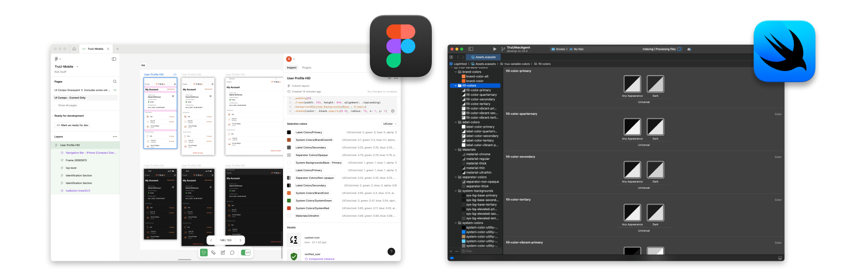This screenshot has height=276, width=868.
Task: Go to next frame arrow
Action: click(x=240, y=240)
